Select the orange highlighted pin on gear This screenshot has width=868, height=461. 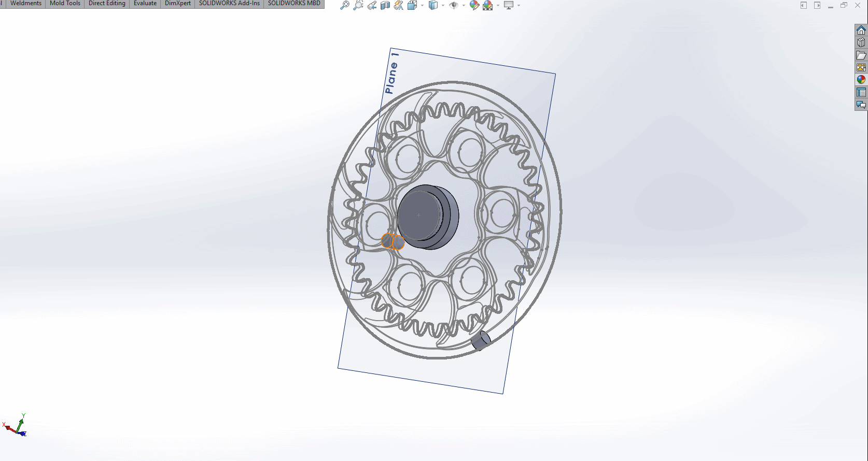coord(393,241)
